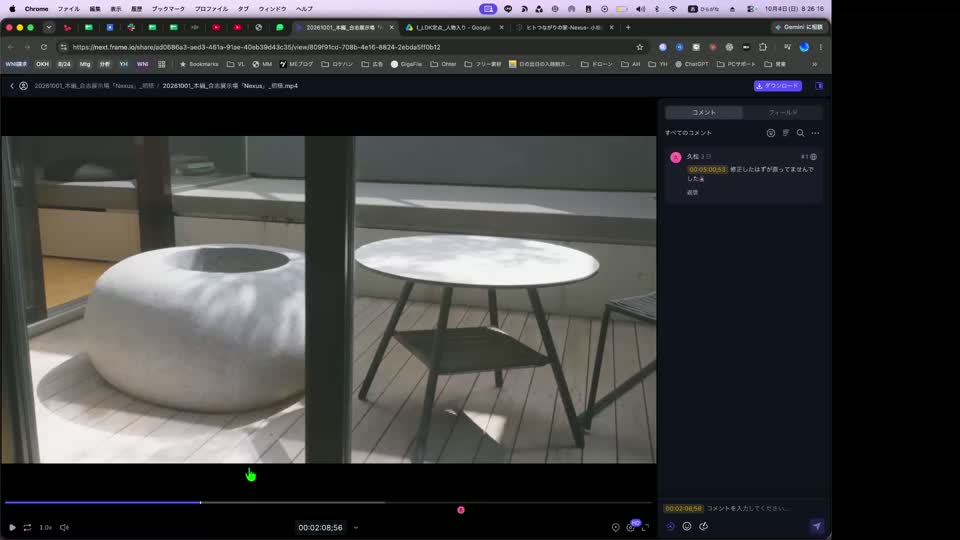Click the reply link under comment
Screen dimensions: 960x540
pyautogui.click(x=692, y=192)
